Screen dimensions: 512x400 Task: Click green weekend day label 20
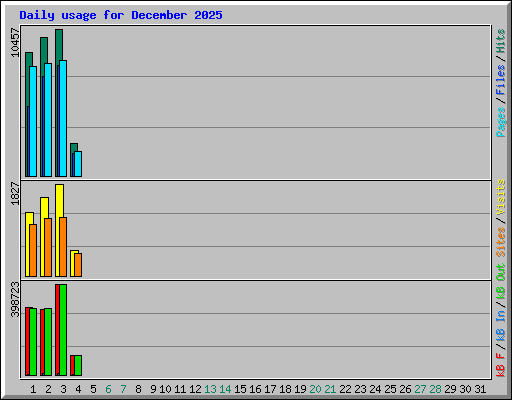click(315, 389)
